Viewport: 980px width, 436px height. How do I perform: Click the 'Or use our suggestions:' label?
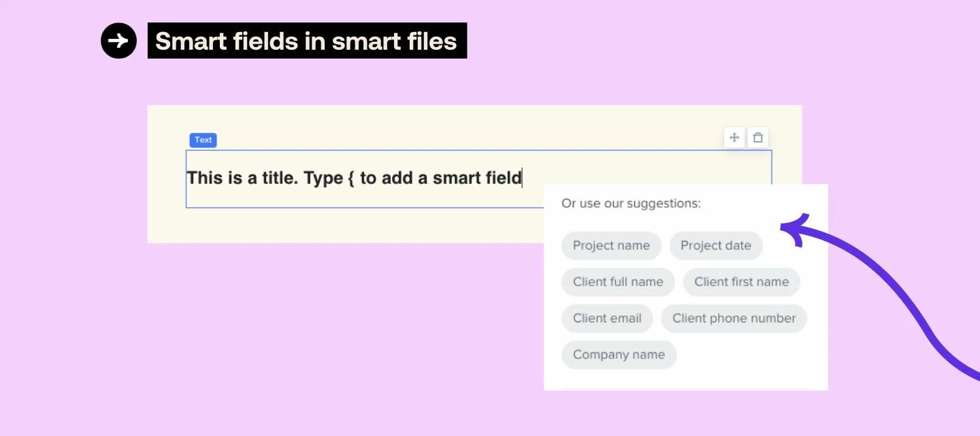click(630, 203)
